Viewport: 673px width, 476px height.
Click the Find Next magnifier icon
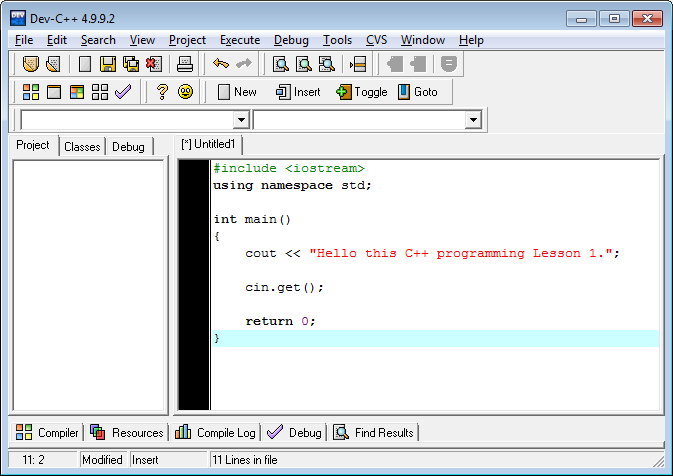(x=327, y=64)
